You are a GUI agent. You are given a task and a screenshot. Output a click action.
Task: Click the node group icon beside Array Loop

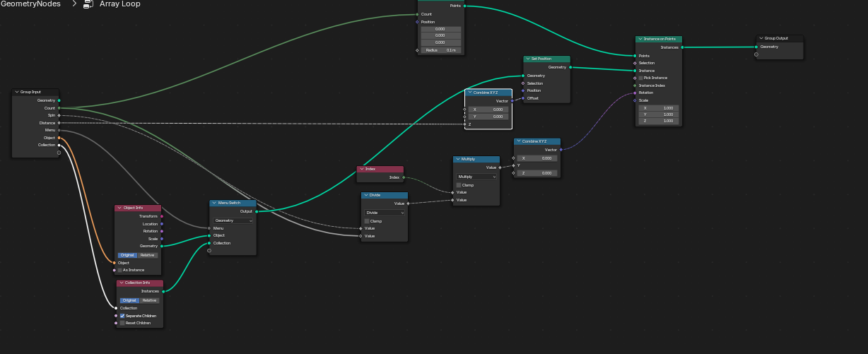point(88,4)
